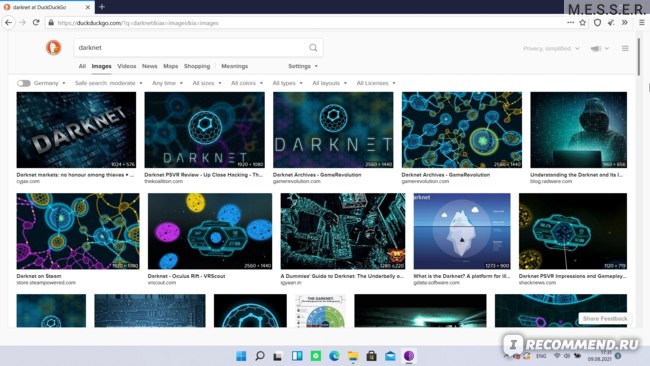
Task: Open Microsoft Edge from the taskbar
Action: [x=334, y=356]
